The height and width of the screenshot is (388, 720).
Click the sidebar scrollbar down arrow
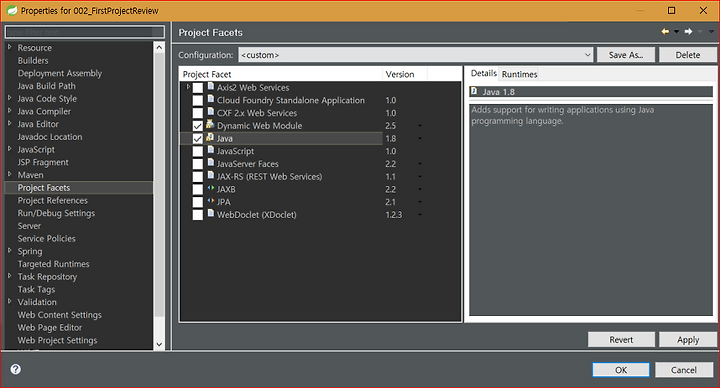159,344
